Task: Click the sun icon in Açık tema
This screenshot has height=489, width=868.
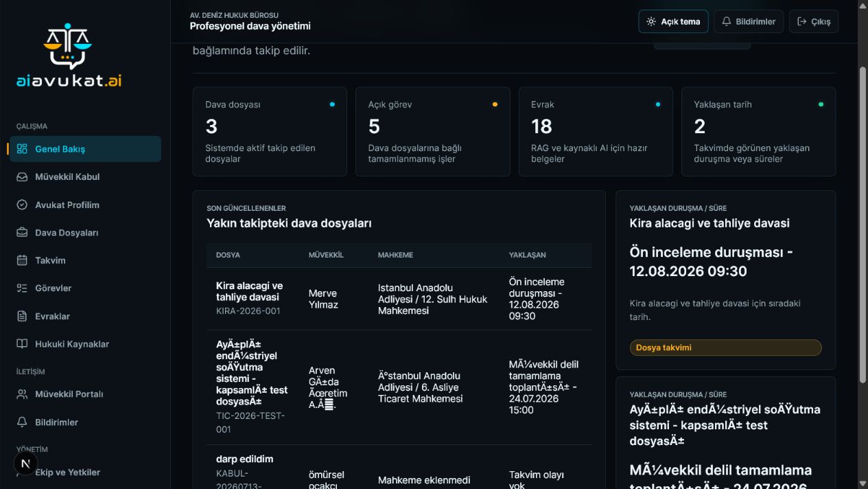Action: 650,21
